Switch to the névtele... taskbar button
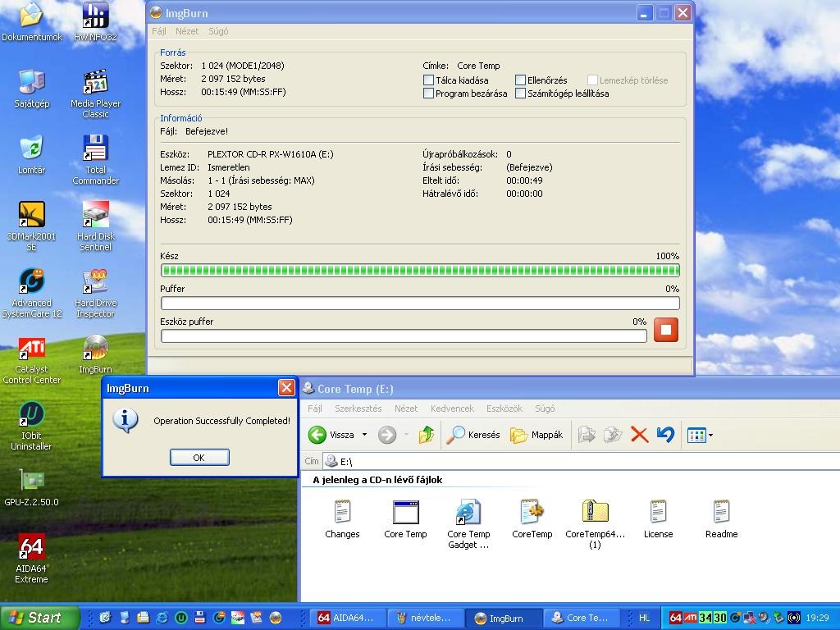The height and width of the screenshot is (630, 840). coord(424,618)
